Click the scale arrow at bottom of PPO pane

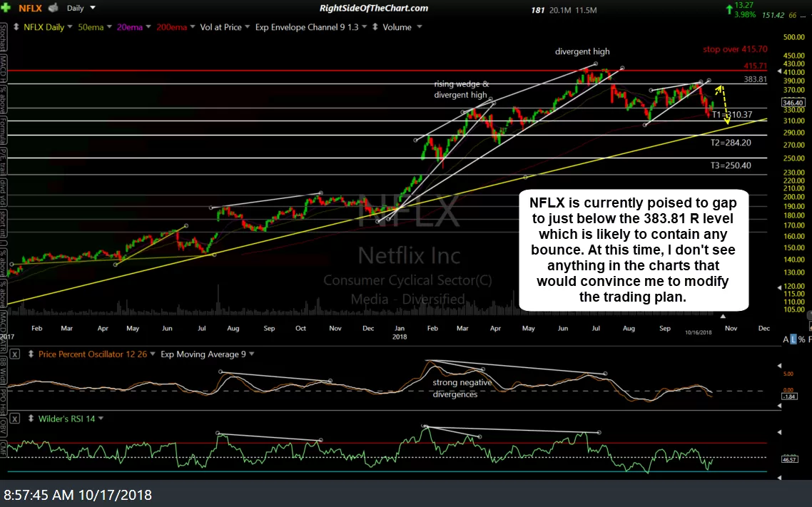point(779,406)
